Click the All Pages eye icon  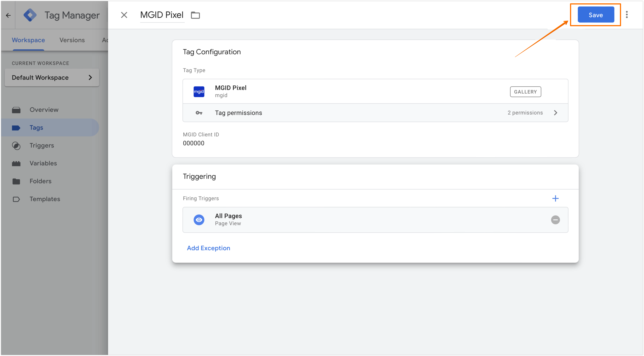tap(199, 220)
